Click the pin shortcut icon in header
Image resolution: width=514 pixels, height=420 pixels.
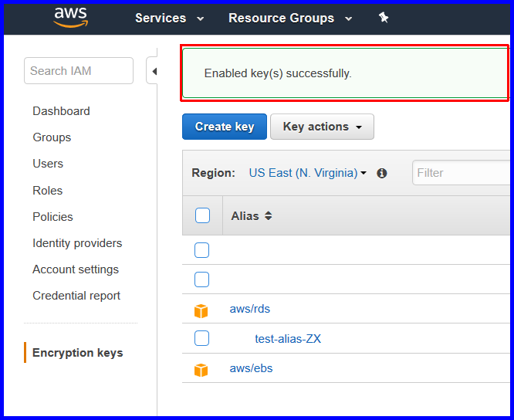click(x=384, y=18)
